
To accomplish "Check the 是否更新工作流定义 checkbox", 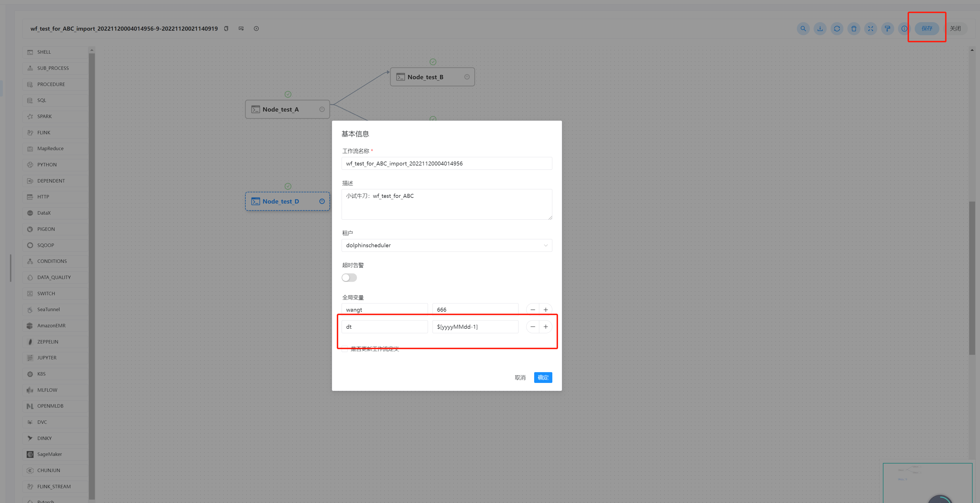I will click(x=345, y=349).
